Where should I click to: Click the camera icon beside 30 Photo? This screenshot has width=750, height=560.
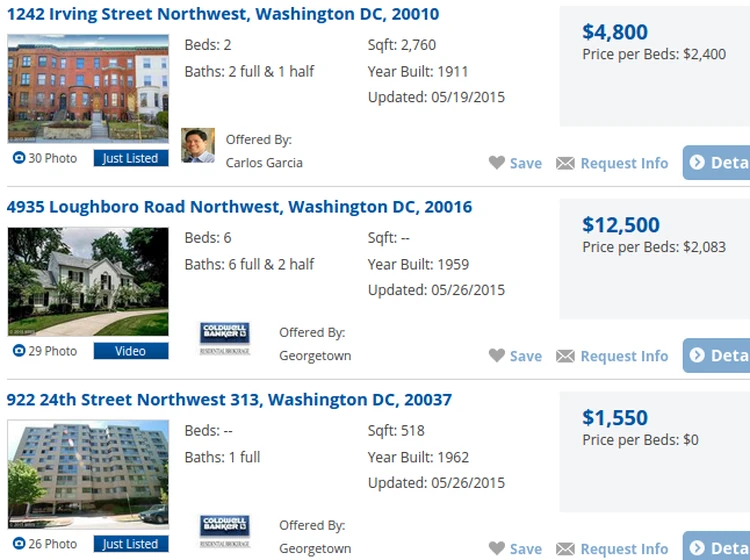point(18,158)
